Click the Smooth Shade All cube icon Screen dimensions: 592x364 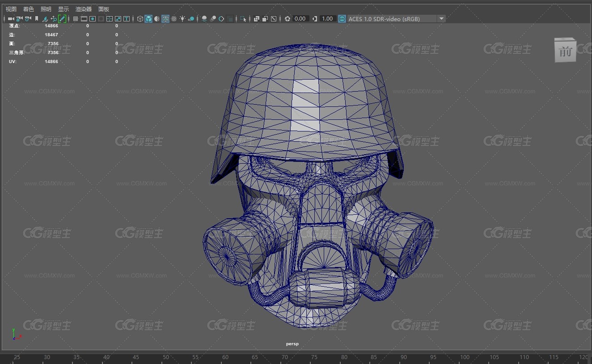point(148,19)
